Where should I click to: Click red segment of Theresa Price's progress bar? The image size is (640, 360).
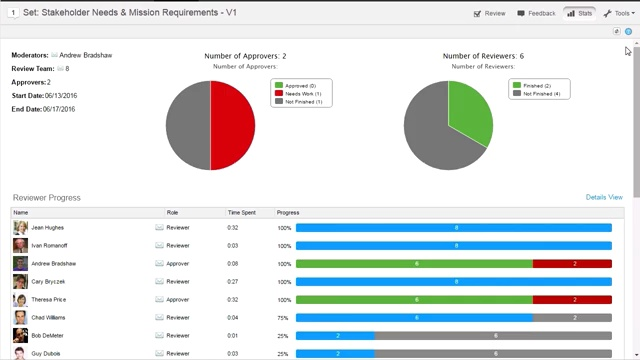[572, 300]
